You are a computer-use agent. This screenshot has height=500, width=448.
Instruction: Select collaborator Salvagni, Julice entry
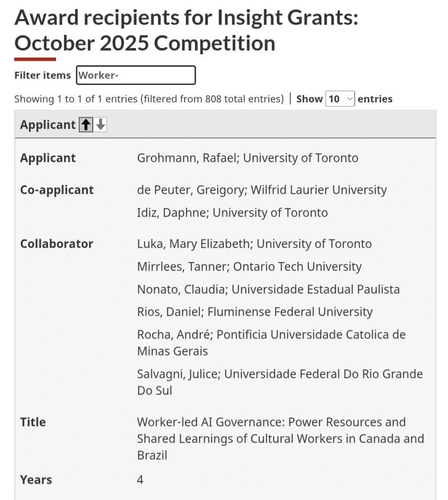(x=280, y=382)
